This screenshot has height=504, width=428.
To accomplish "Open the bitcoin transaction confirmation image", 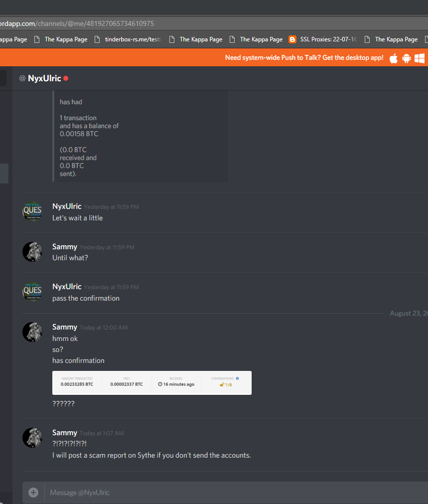I will click(x=152, y=383).
